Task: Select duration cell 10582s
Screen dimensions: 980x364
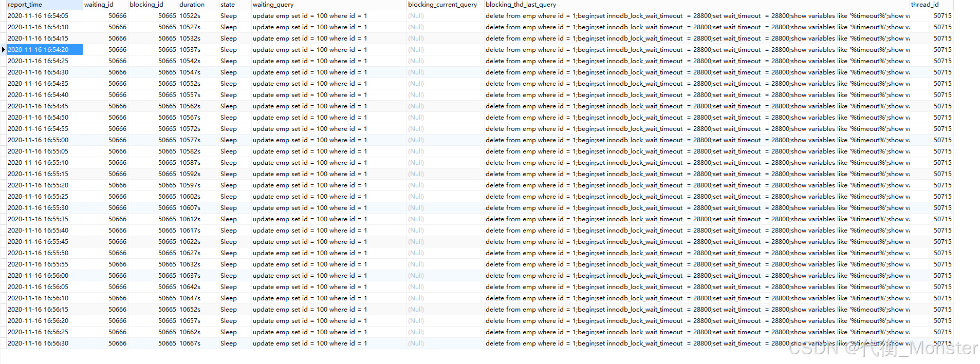Action: [x=198, y=151]
